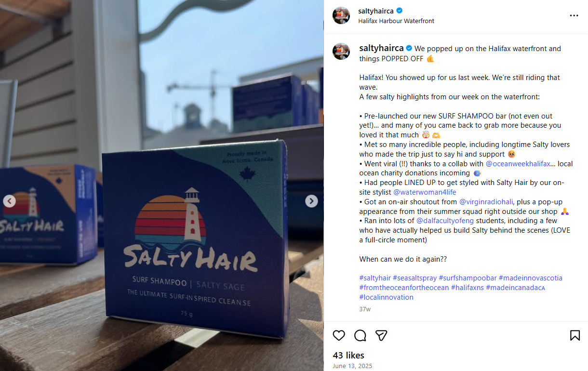The width and height of the screenshot is (588, 371).
Task: Open saltyhairca avatar beside the caption
Action: tap(341, 51)
